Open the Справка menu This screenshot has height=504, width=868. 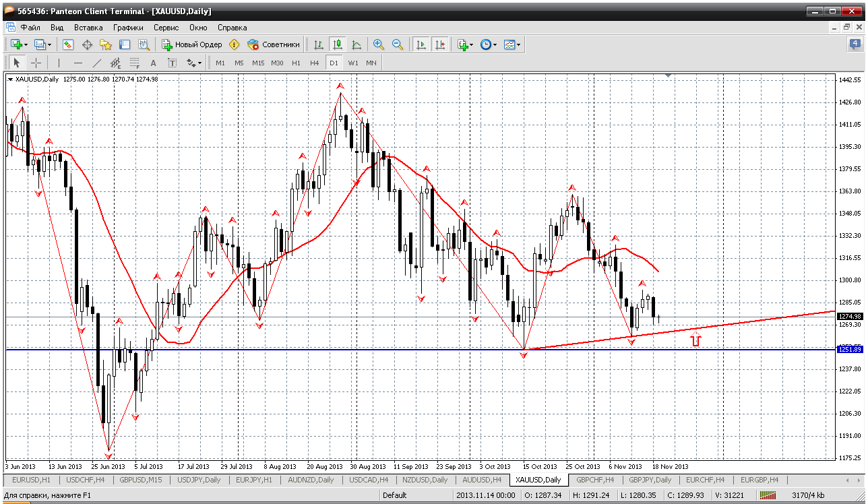click(232, 28)
